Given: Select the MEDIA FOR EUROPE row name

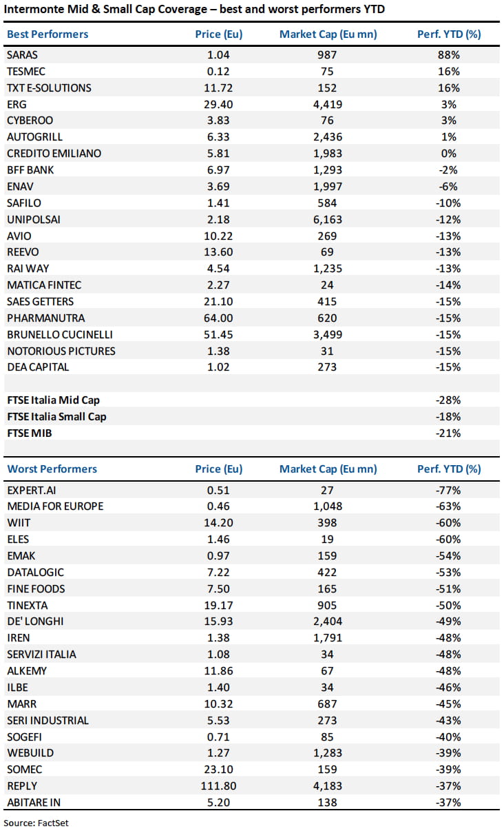Looking at the screenshot, I should (55, 506).
